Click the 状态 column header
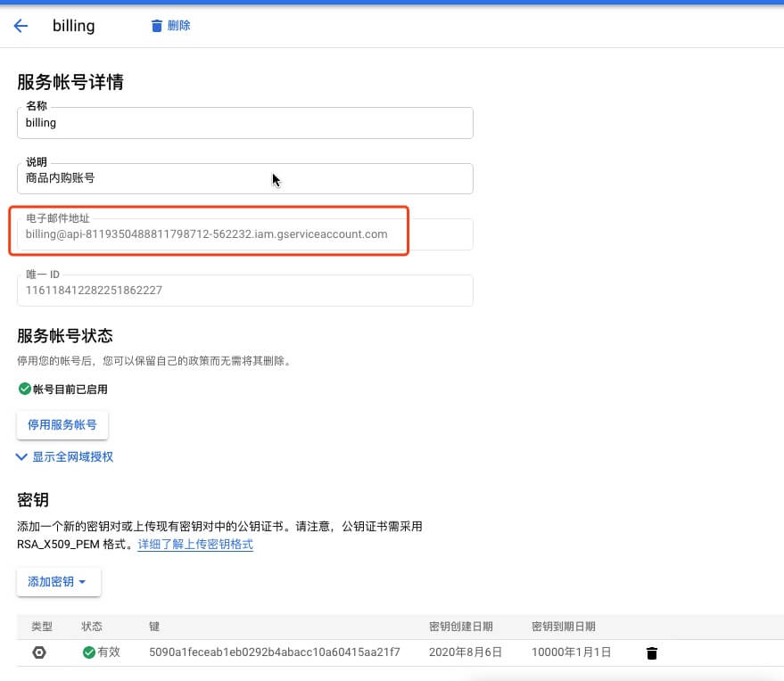This screenshot has height=681, width=784. coord(92,627)
